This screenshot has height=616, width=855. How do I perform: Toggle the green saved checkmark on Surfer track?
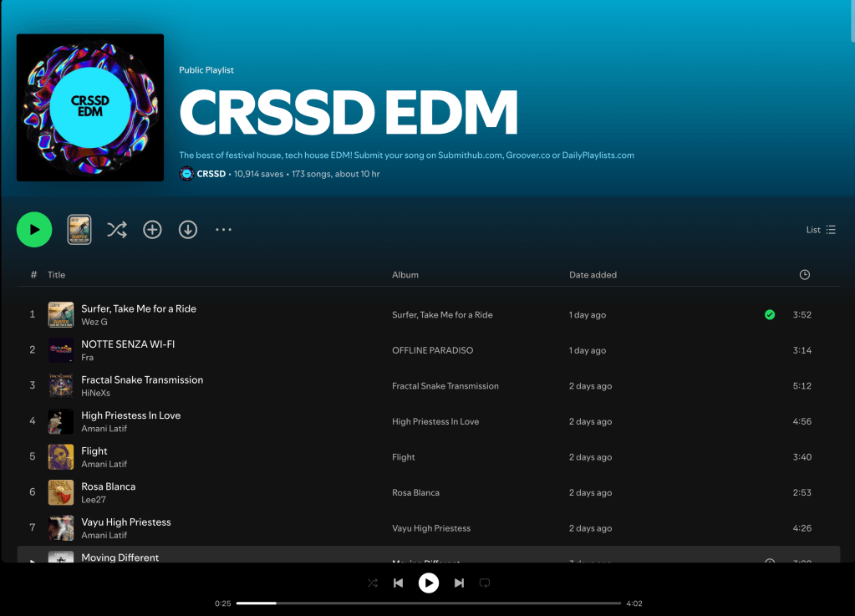pos(770,314)
